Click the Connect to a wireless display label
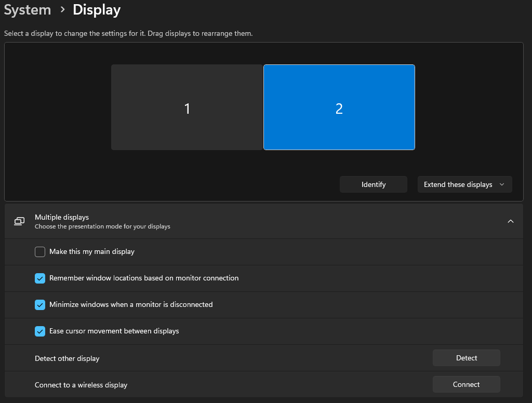 click(x=81, y=385)
